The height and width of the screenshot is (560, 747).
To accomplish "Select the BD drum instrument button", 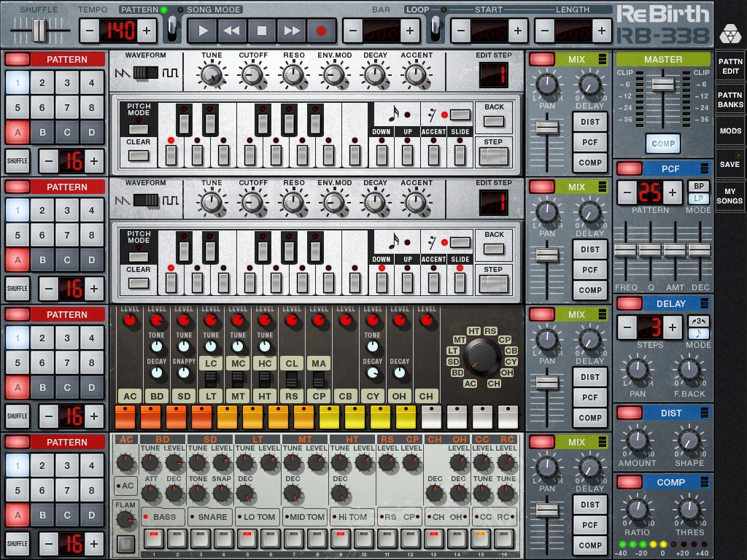I will click(157, 396).
